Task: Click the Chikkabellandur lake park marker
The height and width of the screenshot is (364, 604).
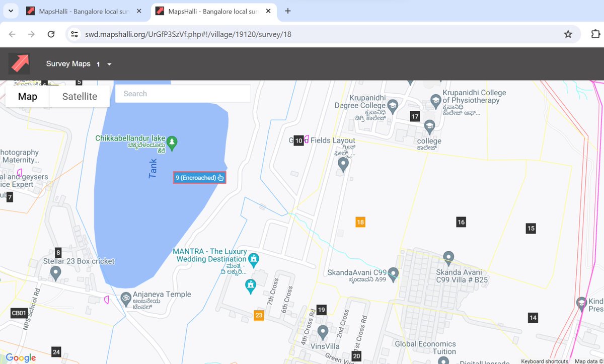Action: coord(172,142)
